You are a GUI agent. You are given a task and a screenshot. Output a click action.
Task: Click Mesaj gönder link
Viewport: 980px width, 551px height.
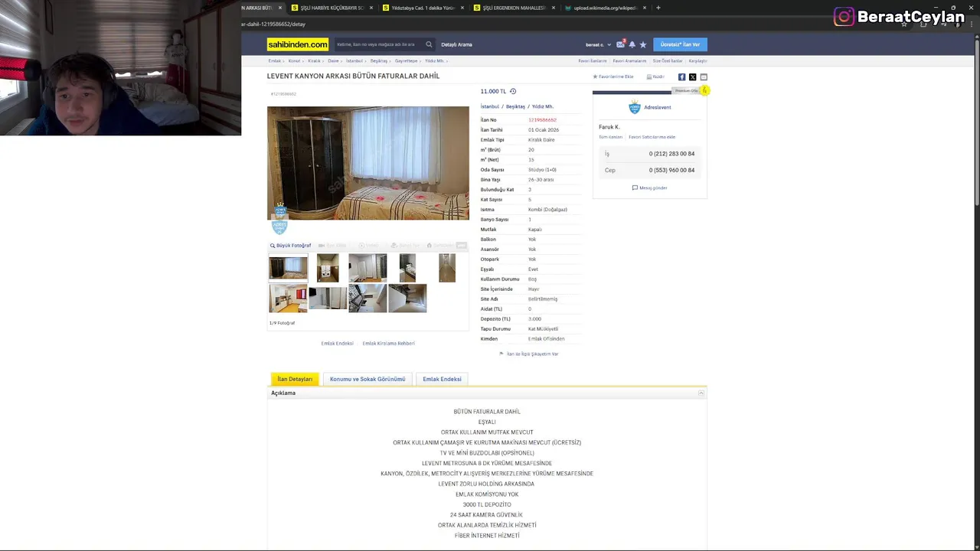(649, 187)
